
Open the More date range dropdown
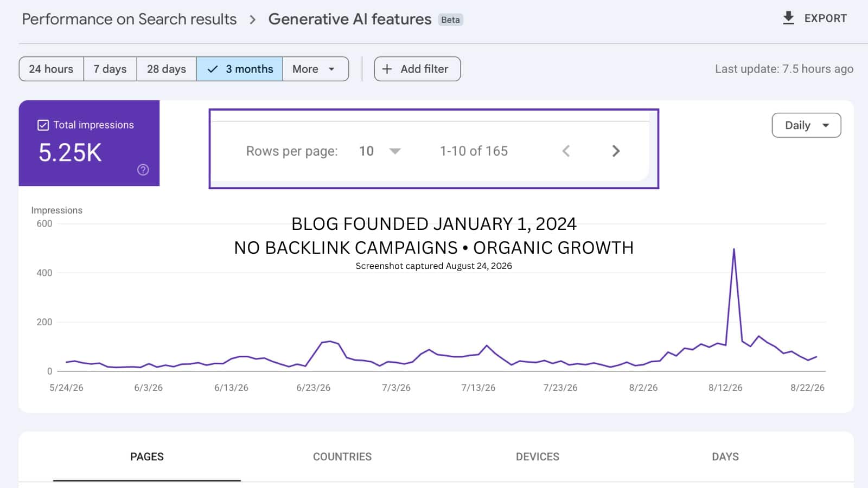[x=315, y=69]
